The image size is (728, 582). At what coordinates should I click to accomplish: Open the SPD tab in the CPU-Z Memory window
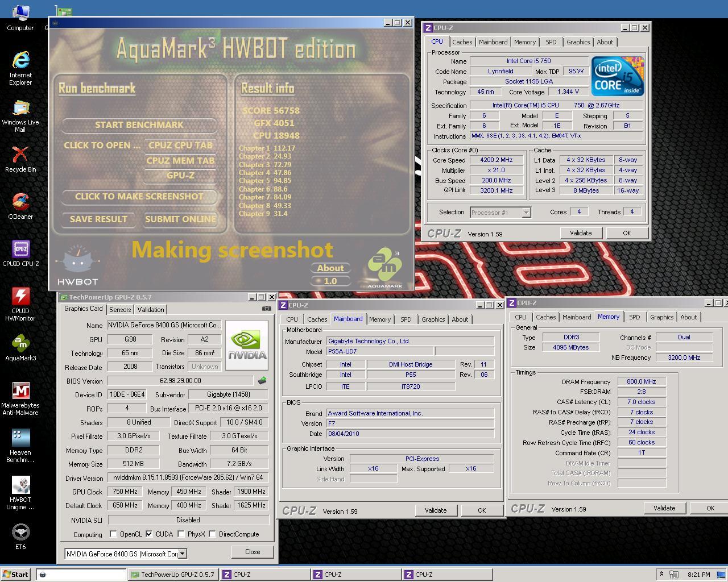pos(634,317)
